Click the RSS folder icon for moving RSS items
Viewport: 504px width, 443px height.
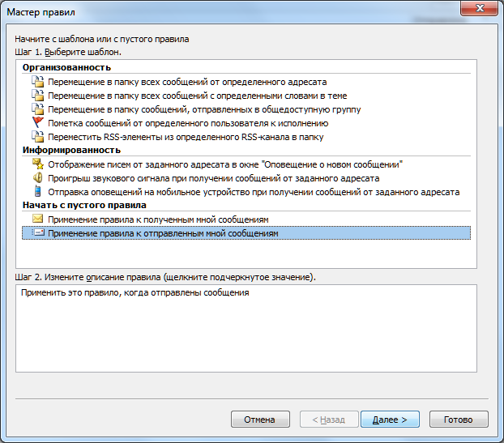point(37,136)
